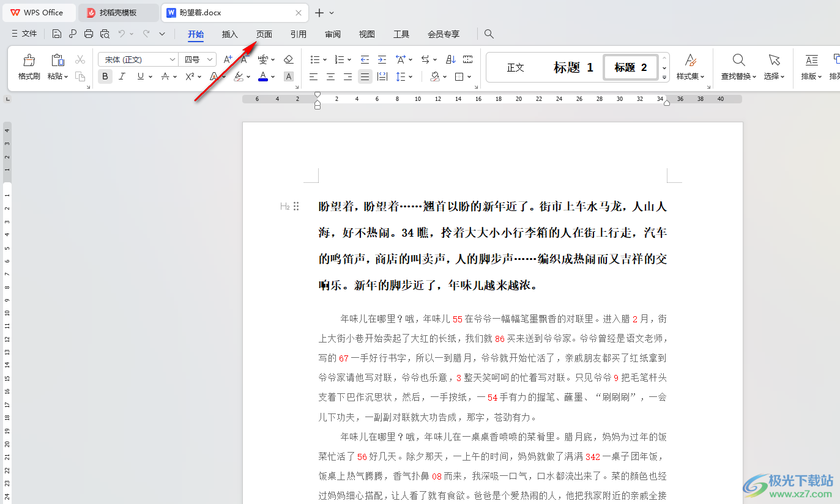Open the 文件 menu

click(24, 34)
